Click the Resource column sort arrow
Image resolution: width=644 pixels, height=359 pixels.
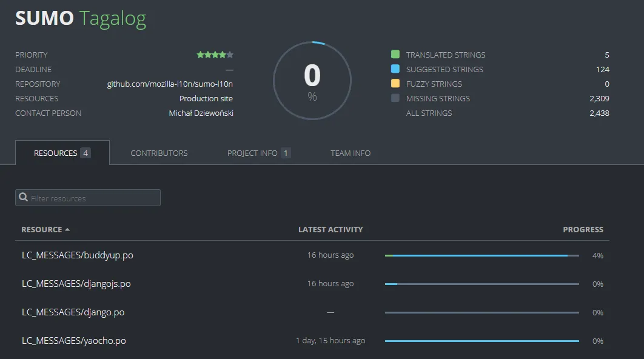(67, 230)
